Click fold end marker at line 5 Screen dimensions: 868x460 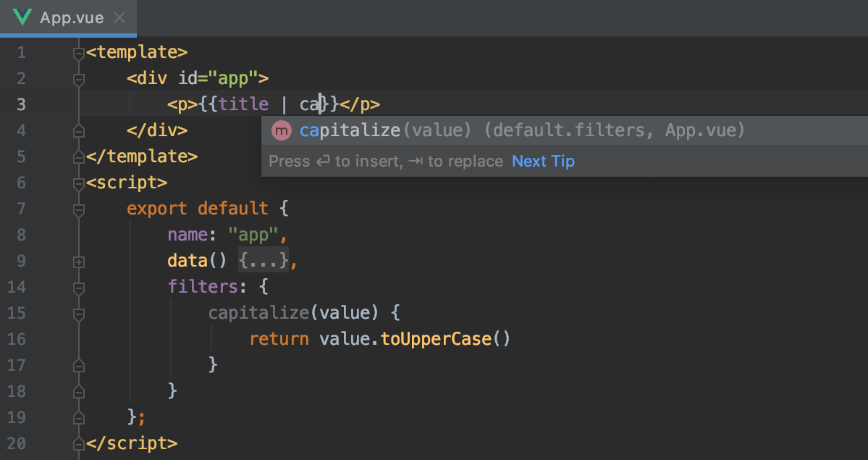(x=79, y=157)
